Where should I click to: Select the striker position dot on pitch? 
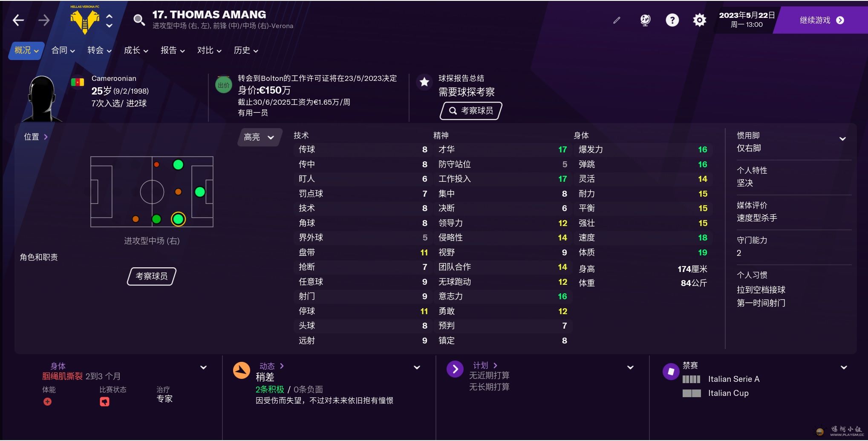(x=200, y=192)
